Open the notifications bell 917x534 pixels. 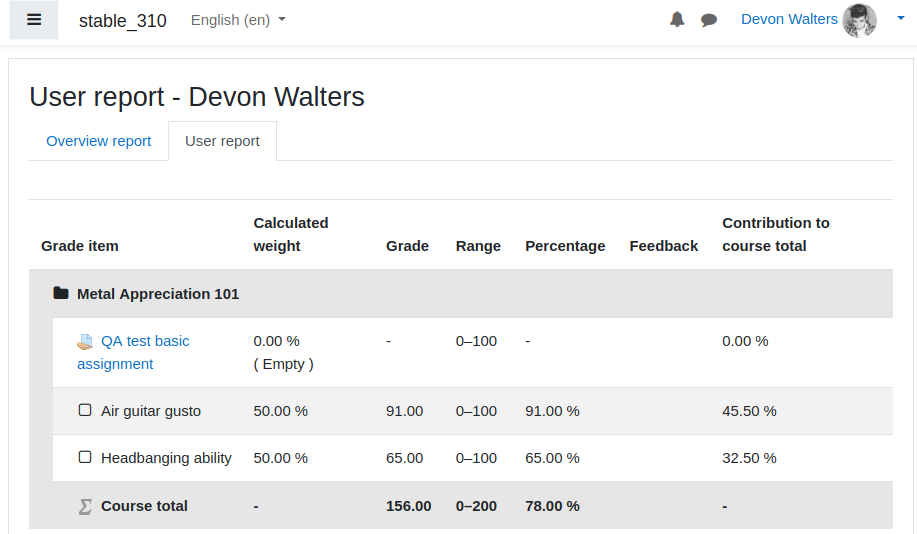click(677, 19)
